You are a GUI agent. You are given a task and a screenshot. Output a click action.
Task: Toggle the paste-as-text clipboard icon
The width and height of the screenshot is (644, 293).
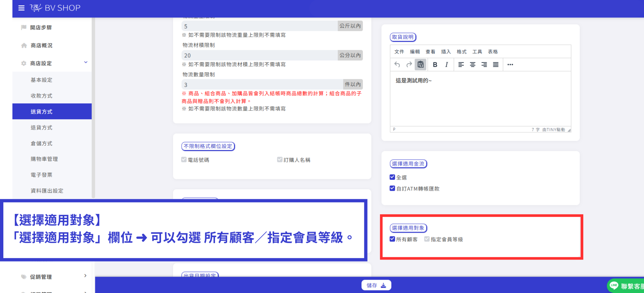click(421, 65)
